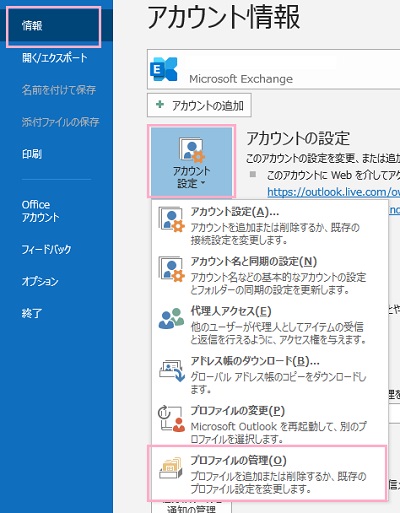The width and height of the screenshot is (400, 513).
Task: Choose アドレス帳のダウンロード(B)... entry
Action: click(270, 375)
